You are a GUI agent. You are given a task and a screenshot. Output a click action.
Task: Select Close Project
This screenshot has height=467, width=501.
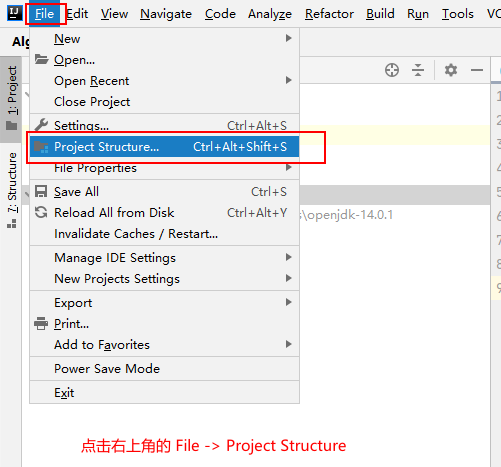[x=164, y=102]
